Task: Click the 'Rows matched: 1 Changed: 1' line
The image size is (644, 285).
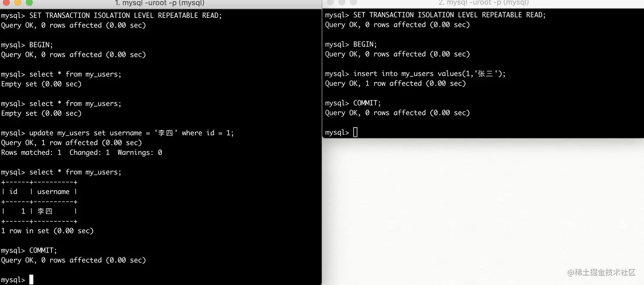Action: pyautogui.click(x=82, y=152)
